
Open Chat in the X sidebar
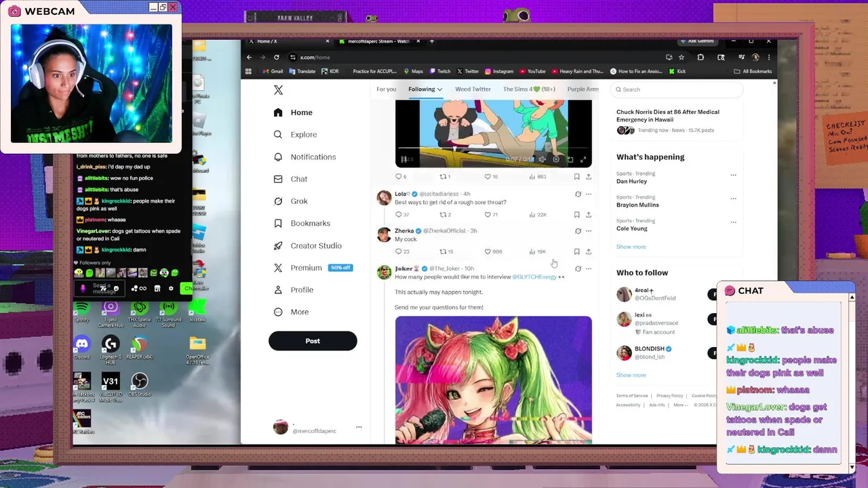click(x=290, y=179)
